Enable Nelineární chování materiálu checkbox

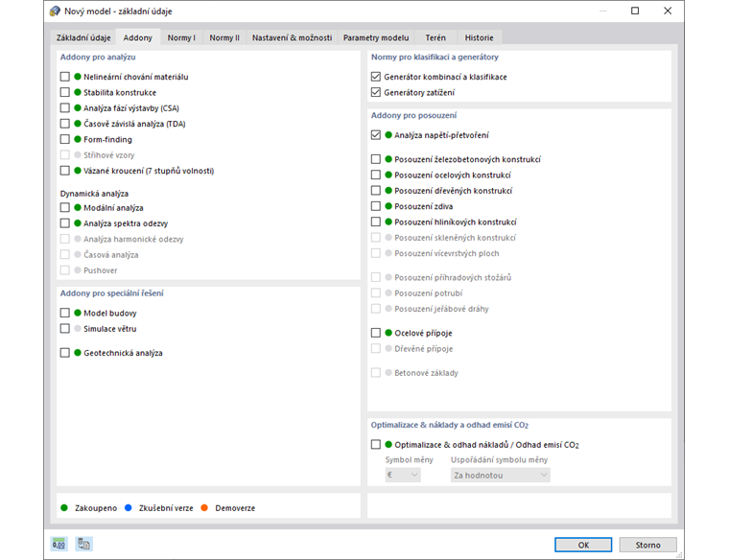64,76
